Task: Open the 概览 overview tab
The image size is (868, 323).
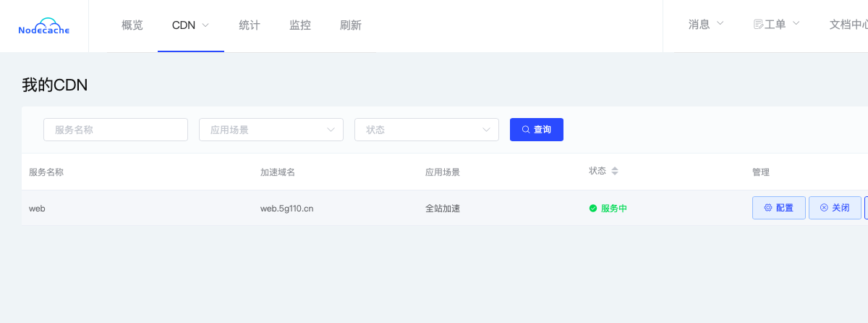Action: point(132,25)
